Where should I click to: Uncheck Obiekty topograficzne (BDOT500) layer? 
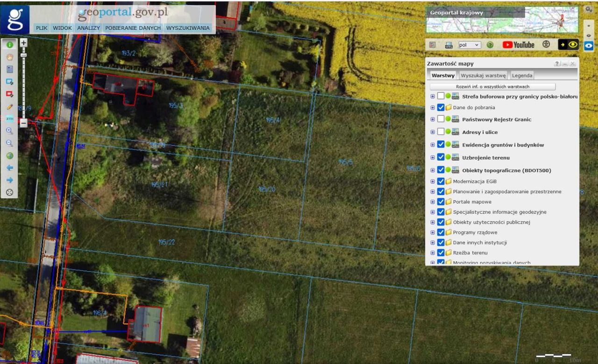(x=441, y=170)
